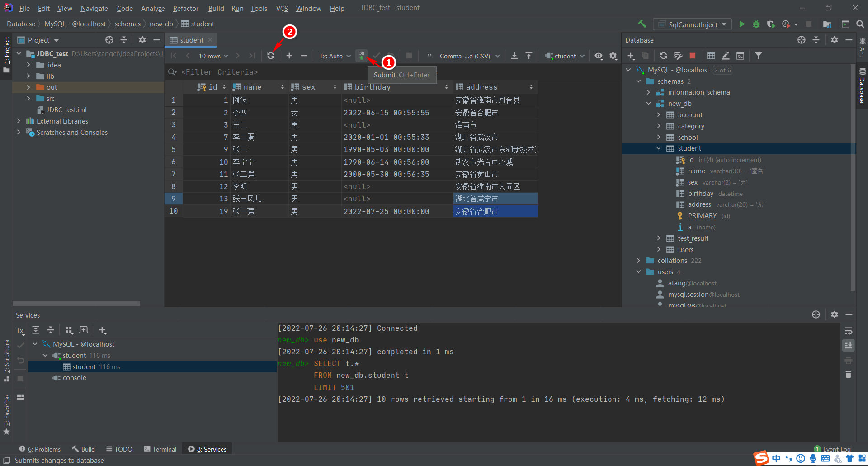Expand collations folder in Database tree

(638, 261)
